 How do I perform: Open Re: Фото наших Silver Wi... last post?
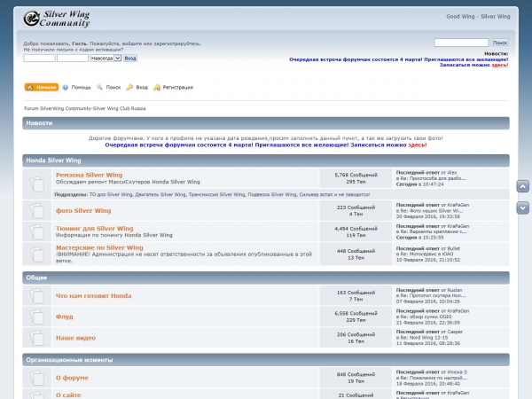432,211
